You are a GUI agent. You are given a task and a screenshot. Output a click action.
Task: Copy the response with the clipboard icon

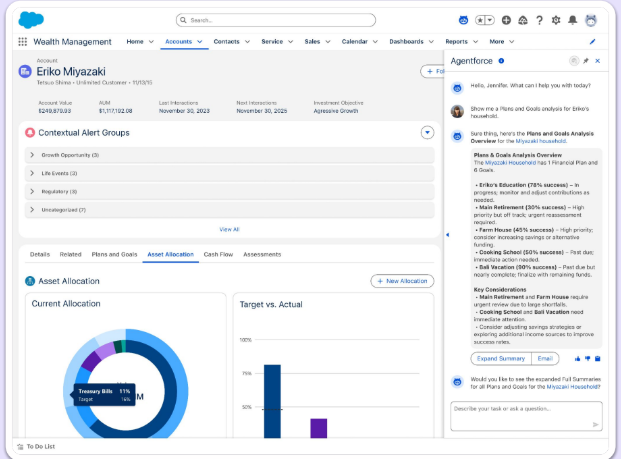coord(598,358)
